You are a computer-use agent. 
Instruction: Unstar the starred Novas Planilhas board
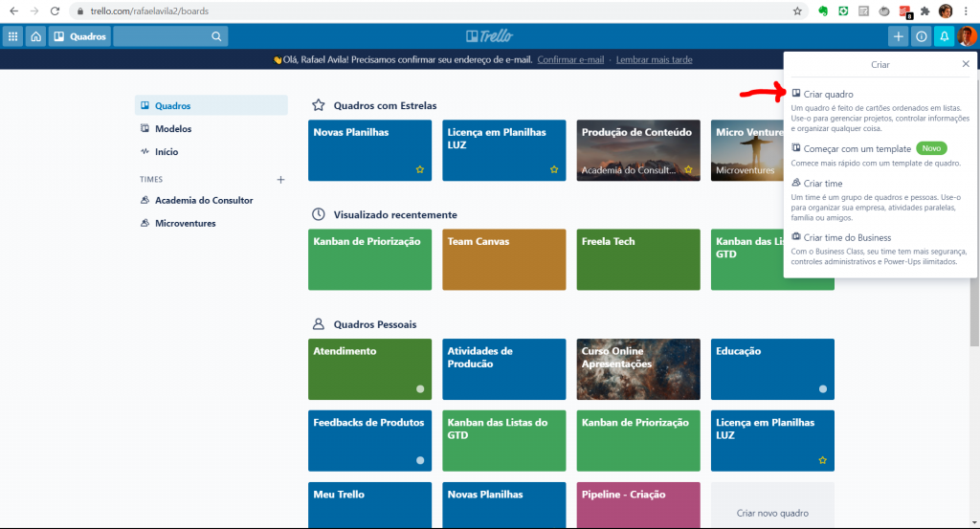tap(420, 169)
